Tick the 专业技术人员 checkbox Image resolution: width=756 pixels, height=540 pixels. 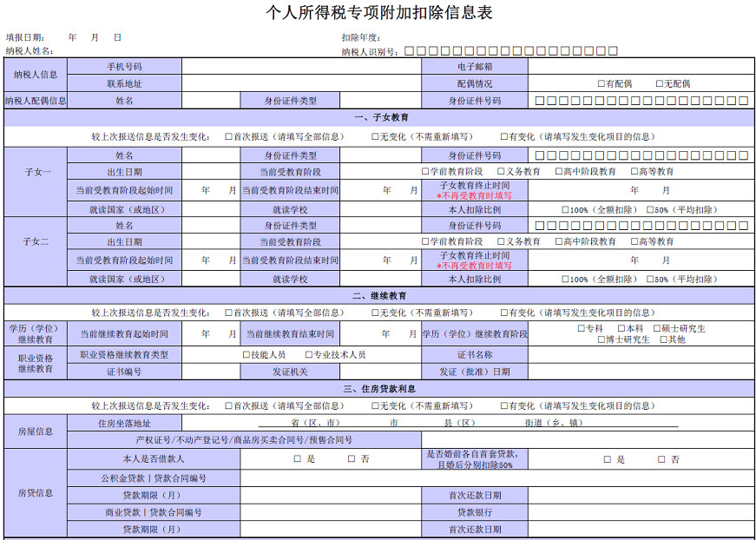tap(309, 355)
